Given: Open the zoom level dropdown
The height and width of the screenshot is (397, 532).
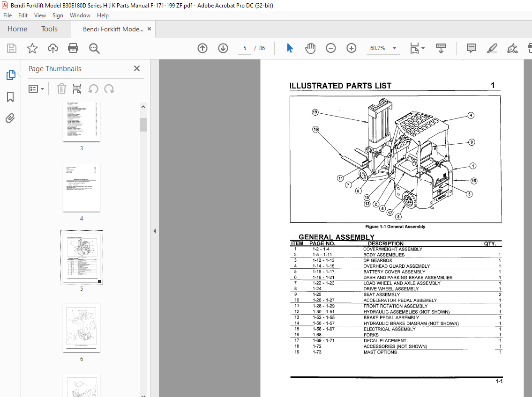Looking at the screenshot, I should (x=394, y=48).
